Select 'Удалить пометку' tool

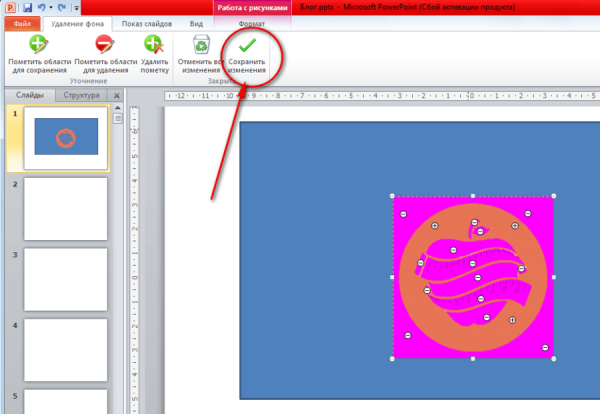[x=154, y=45]
